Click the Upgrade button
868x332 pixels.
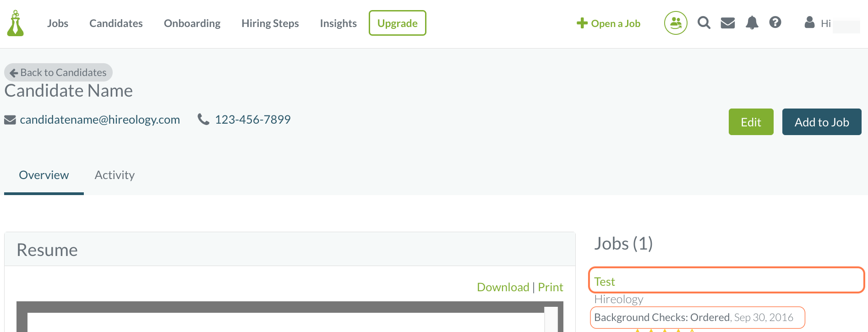pos(397,23)
